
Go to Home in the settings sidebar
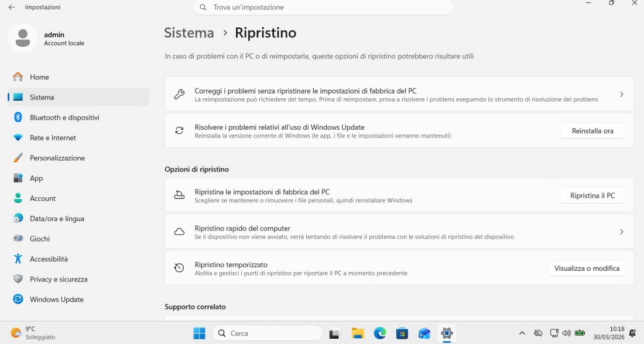(x=39, y=77)
